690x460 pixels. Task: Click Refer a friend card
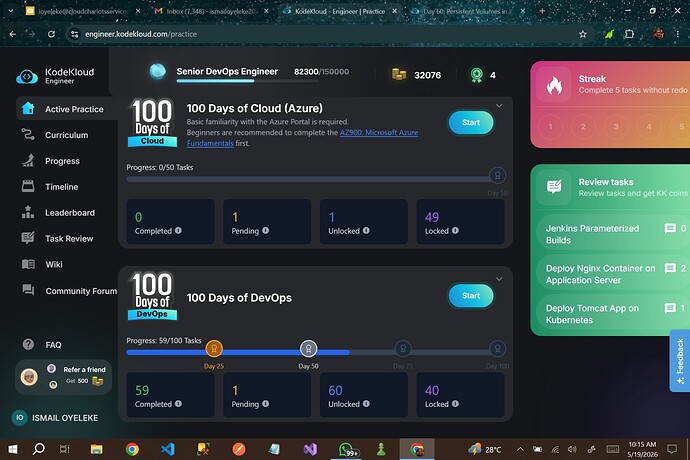[63, 377]
